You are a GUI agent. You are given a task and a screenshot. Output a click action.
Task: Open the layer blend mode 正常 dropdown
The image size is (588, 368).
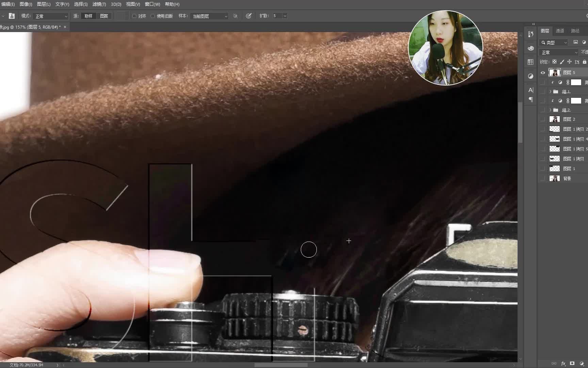pyautogui.click(x=559, y=52)
